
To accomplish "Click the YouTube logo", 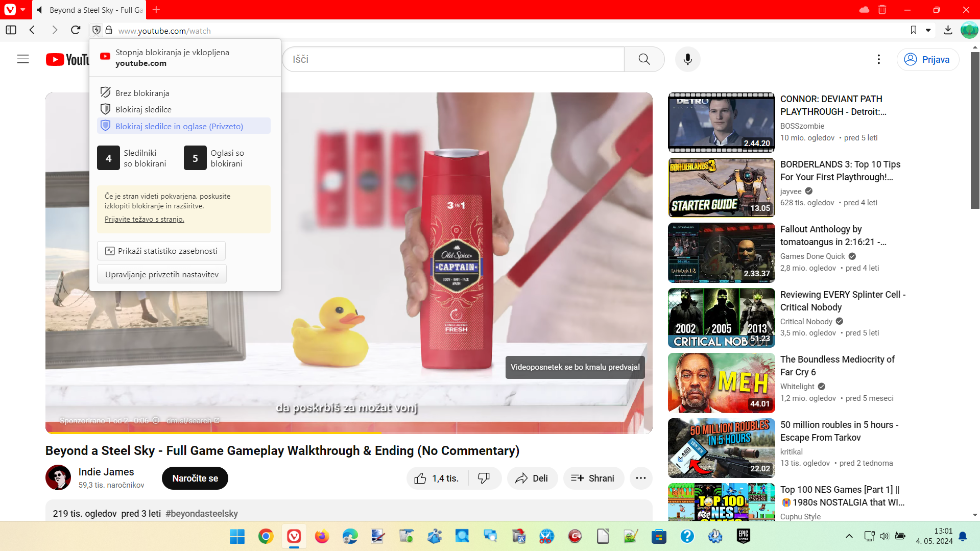I will (x=67, y=60).
